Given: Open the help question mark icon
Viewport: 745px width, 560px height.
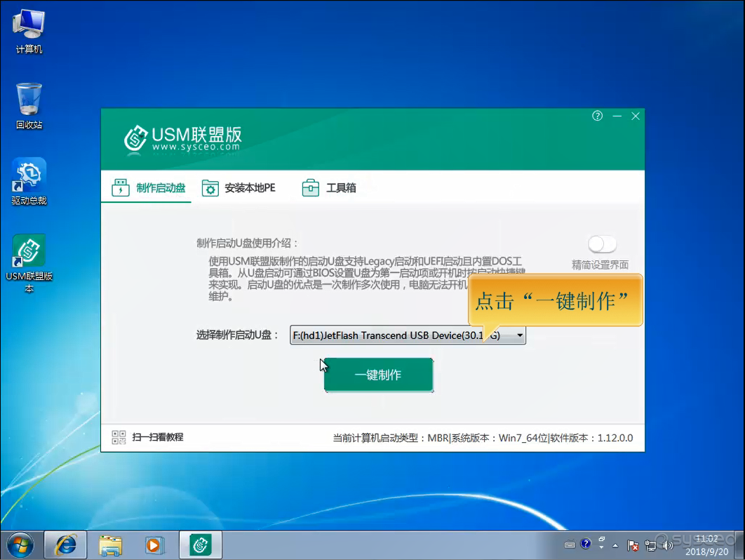Looking at the screenshot, I should 597,116.
